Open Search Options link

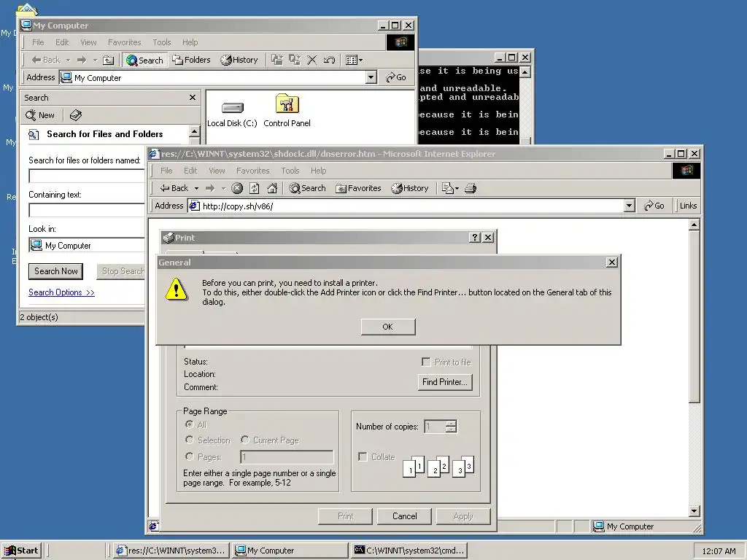61,292
